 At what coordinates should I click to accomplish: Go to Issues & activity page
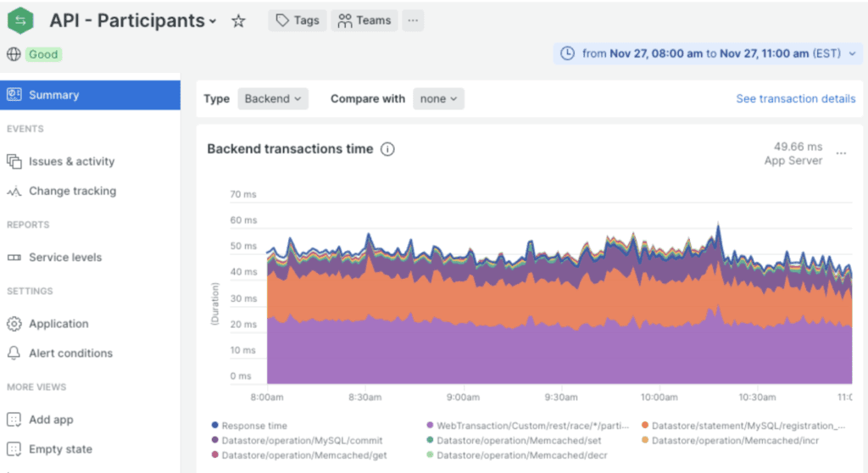(x=71, y=161)
